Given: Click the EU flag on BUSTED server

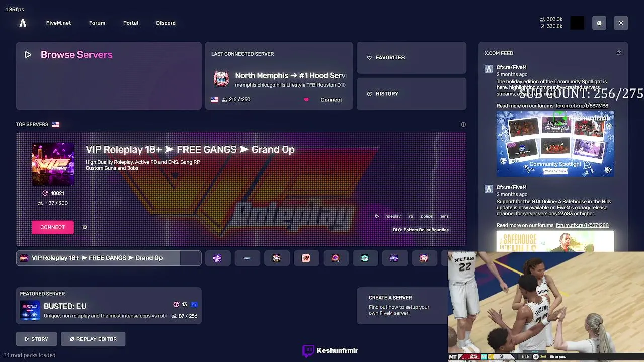Looking at the screenshot, I should (x=194, y=305).
